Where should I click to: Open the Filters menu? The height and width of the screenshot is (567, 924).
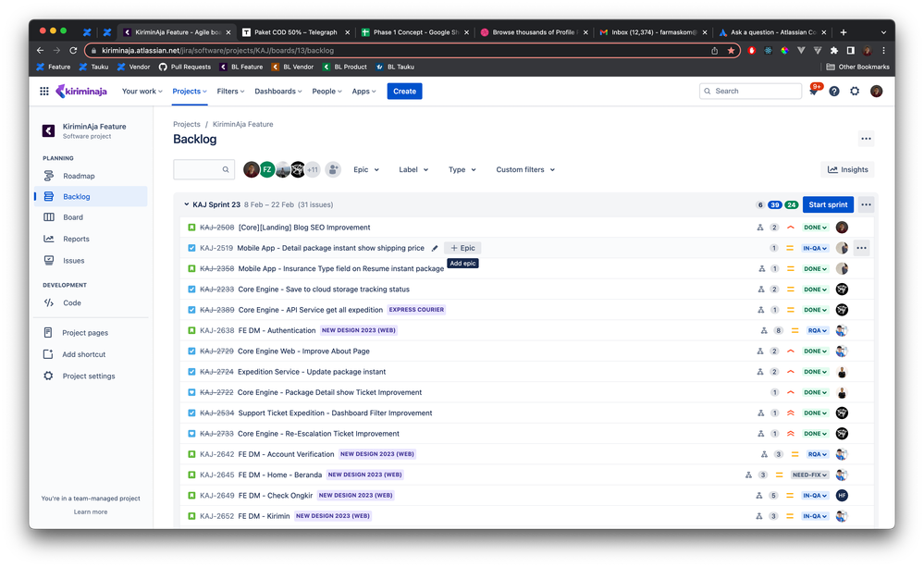(x=230, y=92)
